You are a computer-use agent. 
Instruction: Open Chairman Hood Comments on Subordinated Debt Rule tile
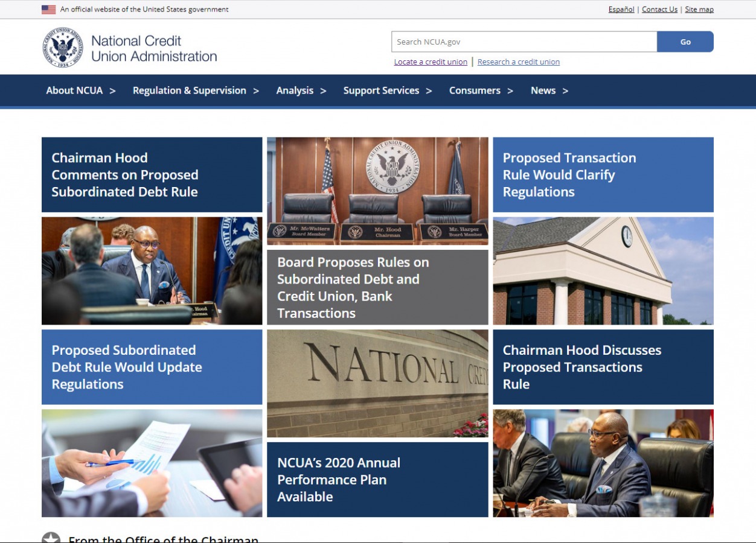(x=152, y=175)
